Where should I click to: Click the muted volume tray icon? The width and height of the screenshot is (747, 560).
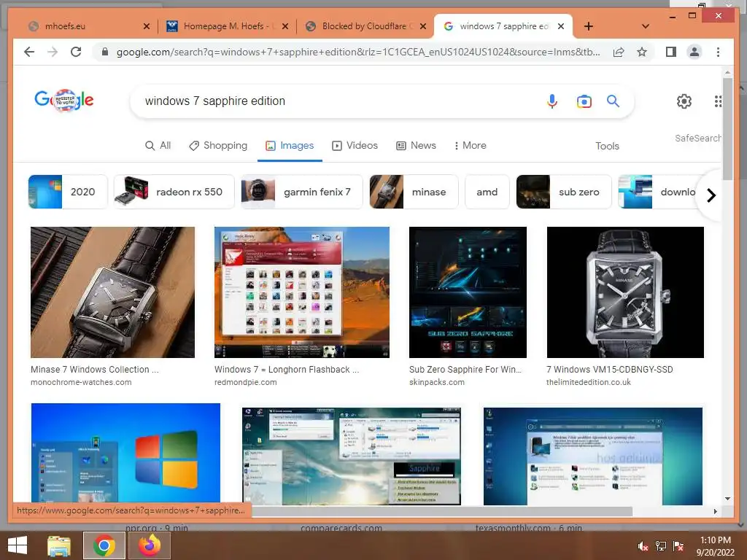pos(643,546)
